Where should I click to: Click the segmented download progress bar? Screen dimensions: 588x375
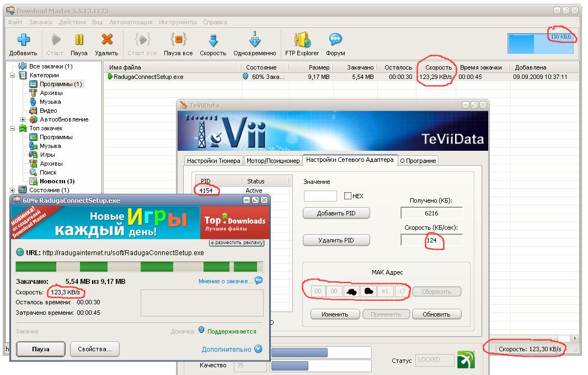click(140, 267)
